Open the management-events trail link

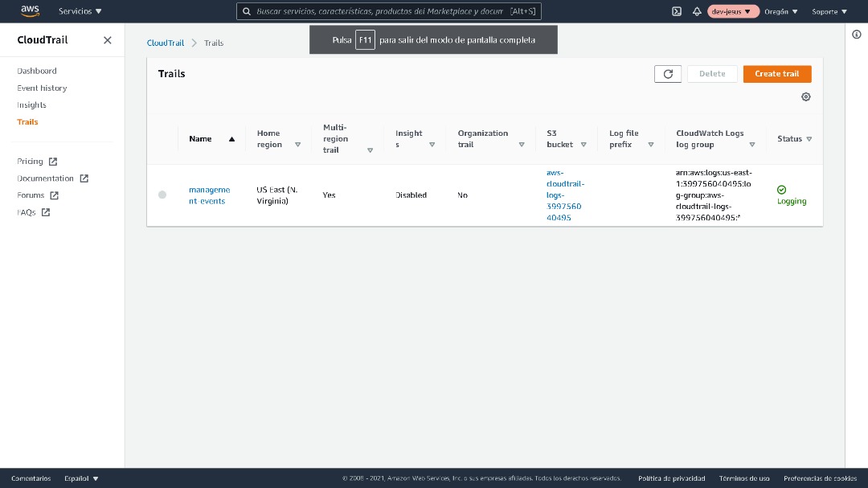(209, 195)
